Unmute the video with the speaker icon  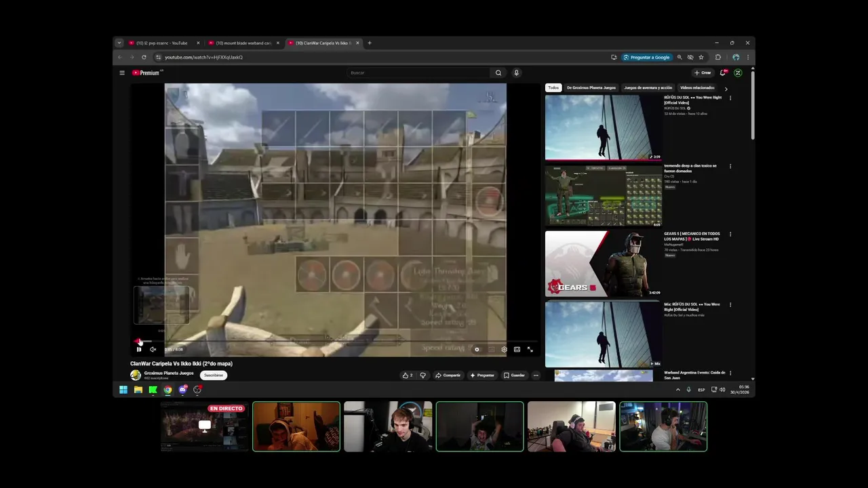coord(153,350)
